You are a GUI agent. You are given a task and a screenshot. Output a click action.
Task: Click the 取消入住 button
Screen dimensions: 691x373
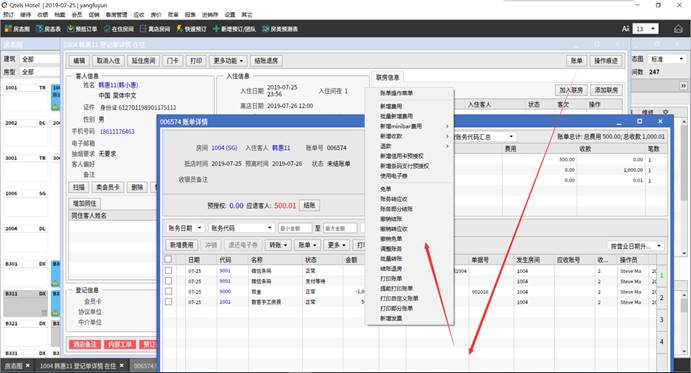tap(108, 61)
